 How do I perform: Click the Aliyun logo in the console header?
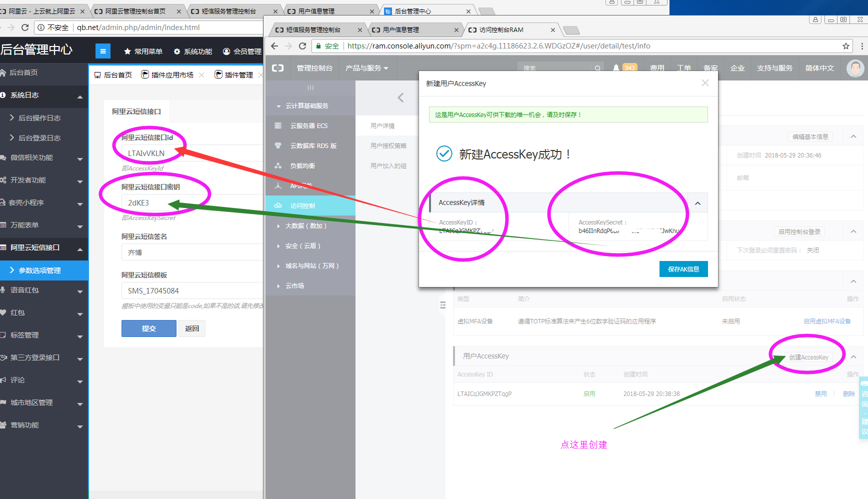tap(277, 68)
